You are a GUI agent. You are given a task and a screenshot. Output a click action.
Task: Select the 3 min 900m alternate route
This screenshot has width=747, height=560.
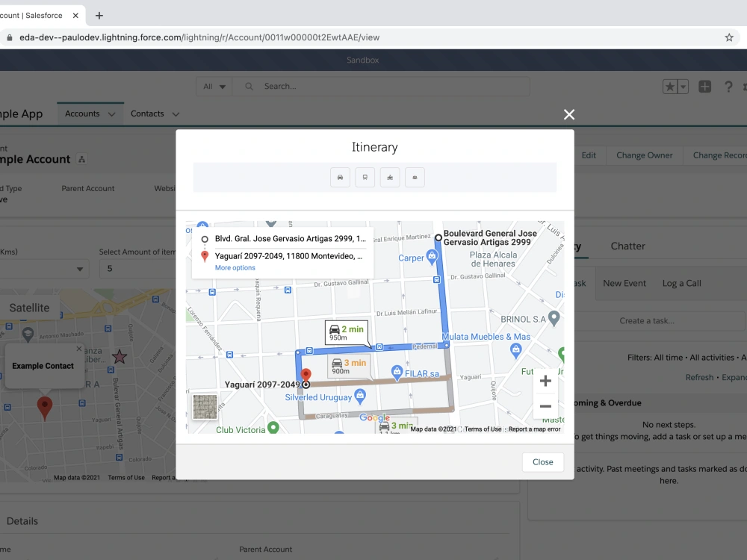[x=349, y=366]
